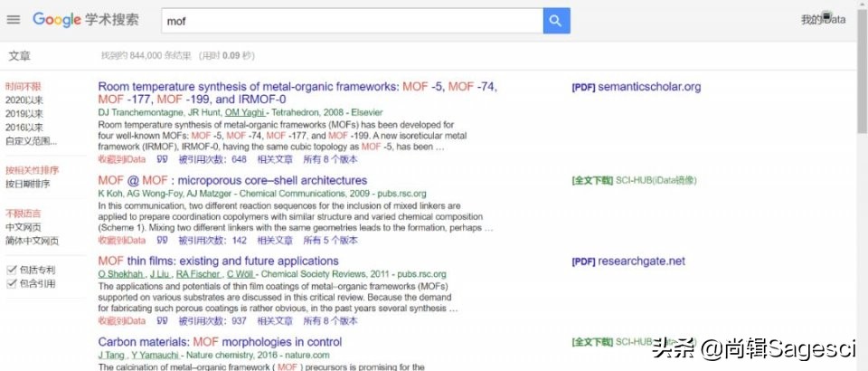Select 不限语言 language option
Viewport: 868px width, 371px height.
click(x=24, y=214)
